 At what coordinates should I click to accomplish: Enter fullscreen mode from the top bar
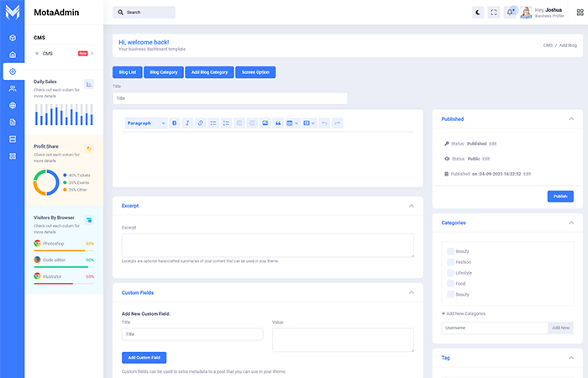tap(494, 13)
